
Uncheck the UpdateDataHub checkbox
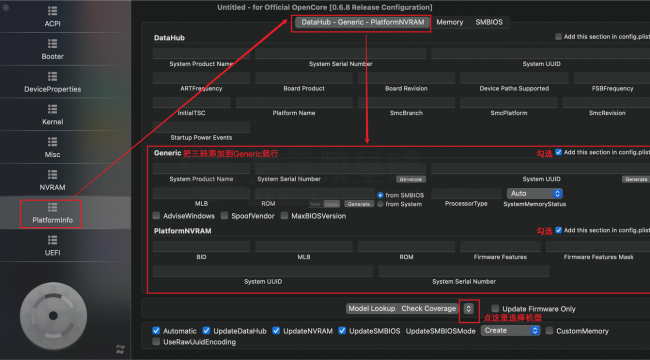(x=206, y=331)
